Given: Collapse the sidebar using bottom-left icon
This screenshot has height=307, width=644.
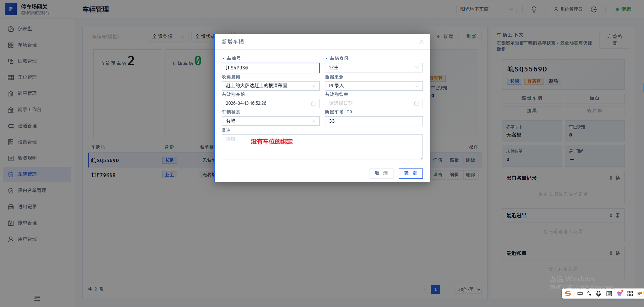Looking at the screenshot, I should tap(37, 298).
